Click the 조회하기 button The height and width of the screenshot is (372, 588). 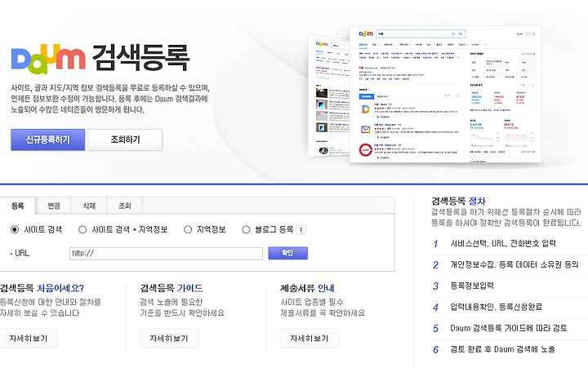click(x=125, y=139)
